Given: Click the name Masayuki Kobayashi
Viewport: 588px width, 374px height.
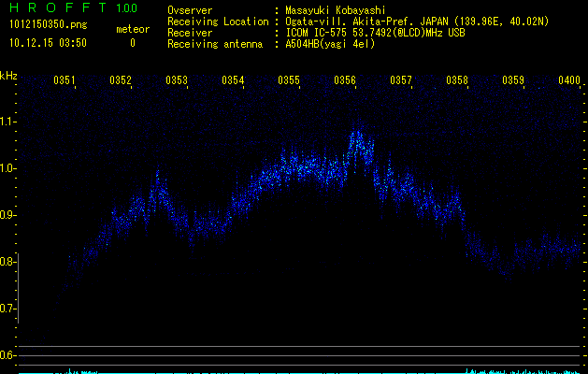Looking at the screenshot, I should tap(336, 10).
